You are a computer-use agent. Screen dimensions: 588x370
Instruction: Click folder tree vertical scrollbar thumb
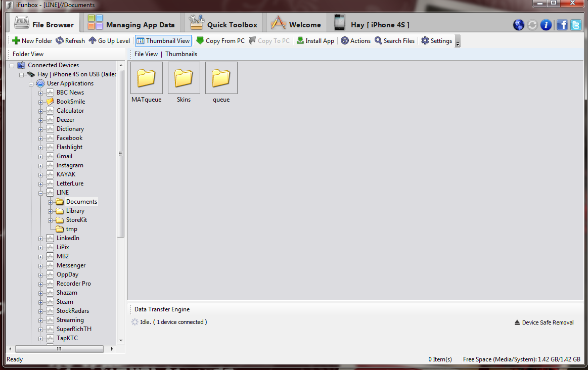click(120, 153)
